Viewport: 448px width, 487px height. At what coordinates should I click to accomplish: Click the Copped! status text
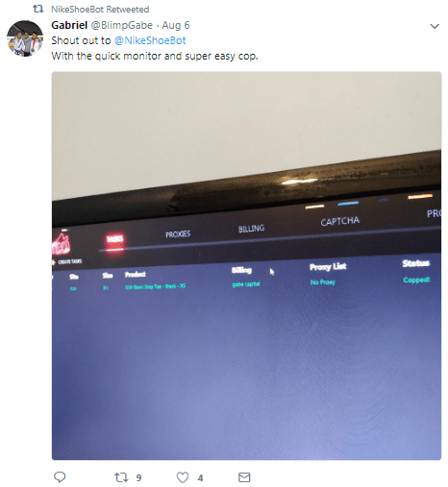pyautogui.click(x=416, y=280)
